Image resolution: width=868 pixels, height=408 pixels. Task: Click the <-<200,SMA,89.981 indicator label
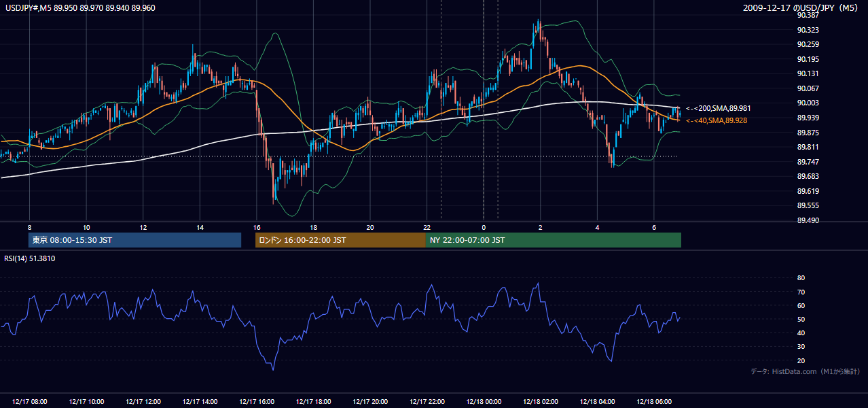[718, 108]
